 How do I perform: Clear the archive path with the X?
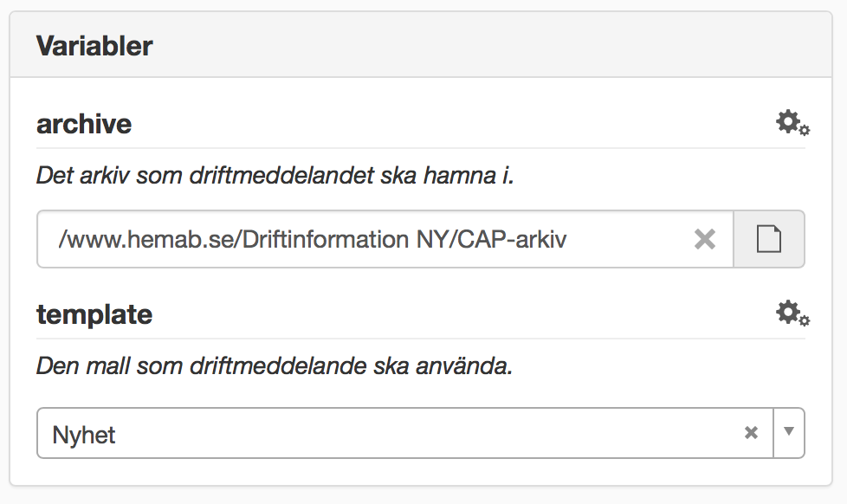705,239
